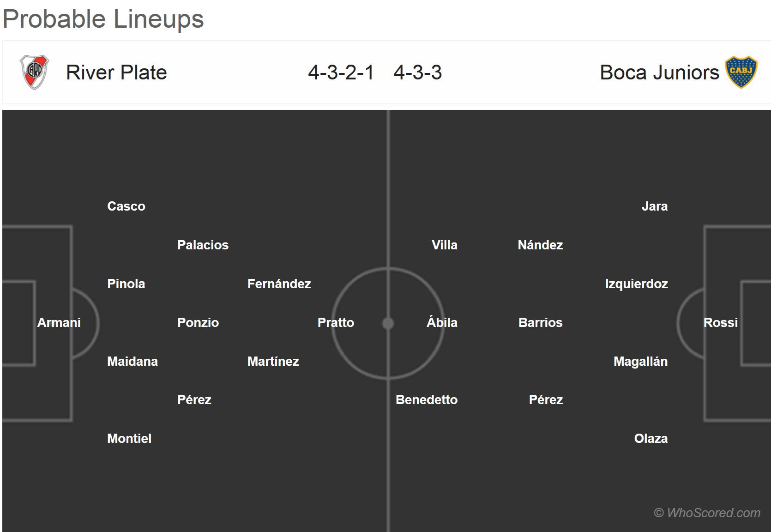The image size is (771, 532).
Task: Click the River Plate club crest
Action: [x=34, y=72]
